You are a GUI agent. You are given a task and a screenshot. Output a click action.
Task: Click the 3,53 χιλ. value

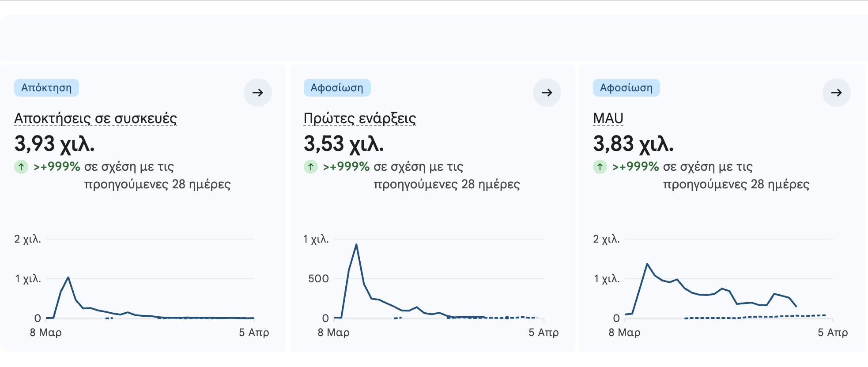tap(343, 144)
